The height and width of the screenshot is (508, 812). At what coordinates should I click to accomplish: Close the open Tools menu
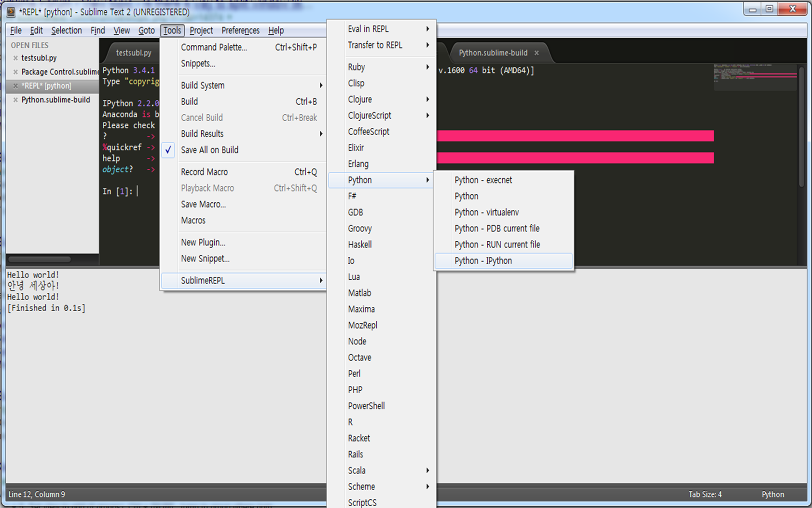(172, 30)
